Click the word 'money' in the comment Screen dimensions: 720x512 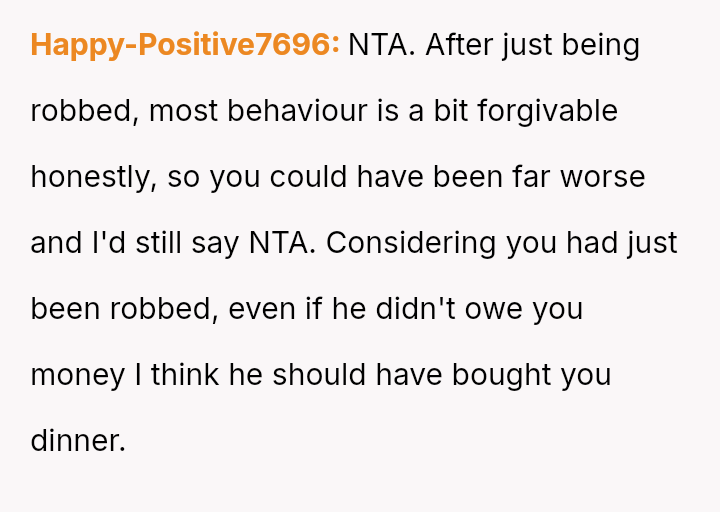(x=78, y=376)
